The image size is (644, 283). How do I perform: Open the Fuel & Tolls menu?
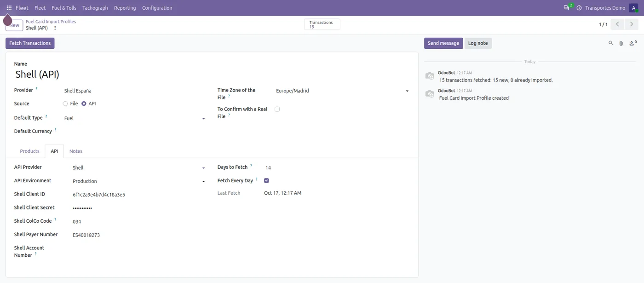64,8
